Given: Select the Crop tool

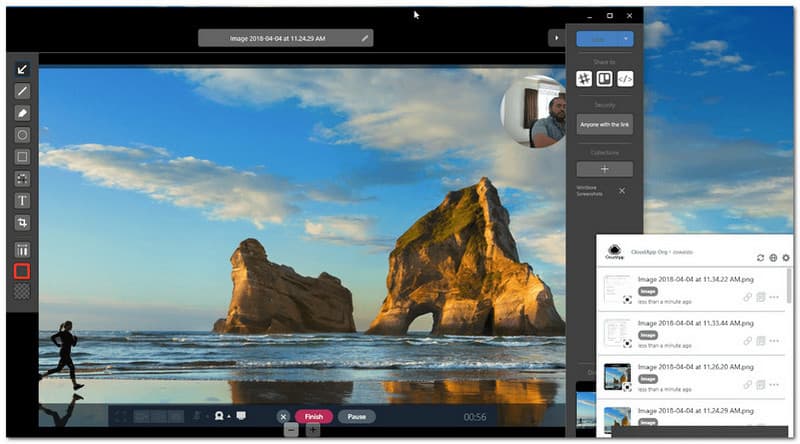Looking at the screenshot, I should [x=22, y=222].
